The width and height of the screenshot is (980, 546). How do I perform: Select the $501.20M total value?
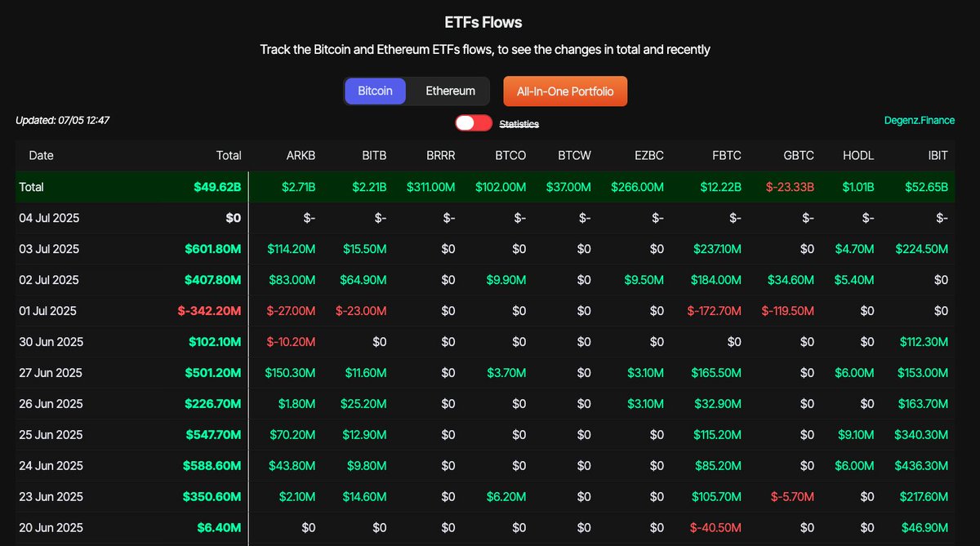pos(214,373)
